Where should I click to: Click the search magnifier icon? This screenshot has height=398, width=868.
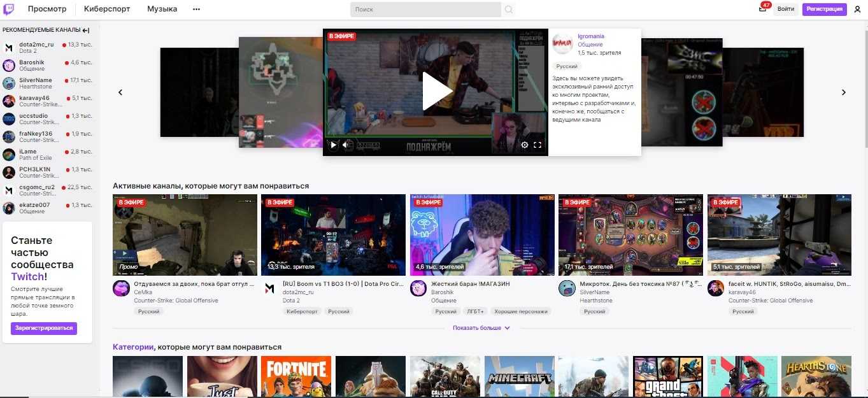[508, 10]
